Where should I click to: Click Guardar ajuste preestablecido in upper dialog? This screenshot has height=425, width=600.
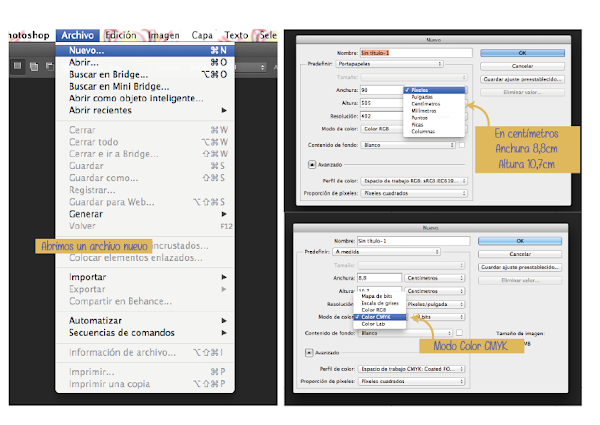point(522,79)
